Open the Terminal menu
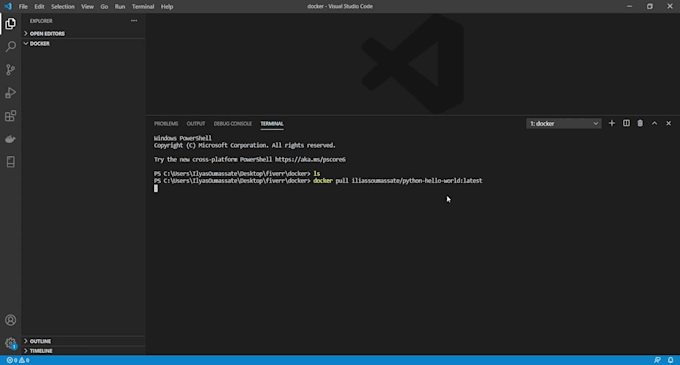The width and height of the screenshot is (680, 365). (143, 7)
